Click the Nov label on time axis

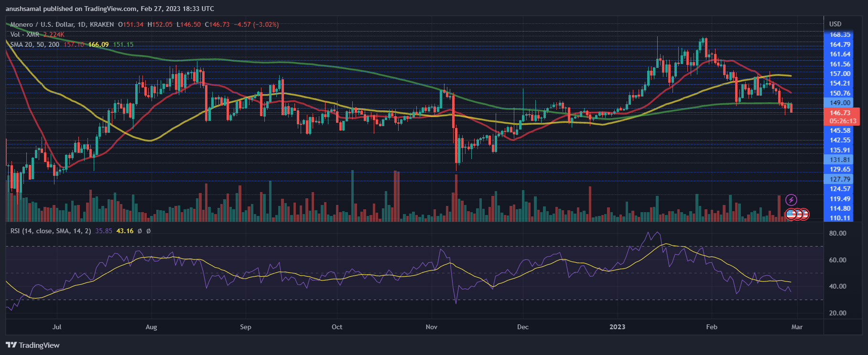pos(431,327)
